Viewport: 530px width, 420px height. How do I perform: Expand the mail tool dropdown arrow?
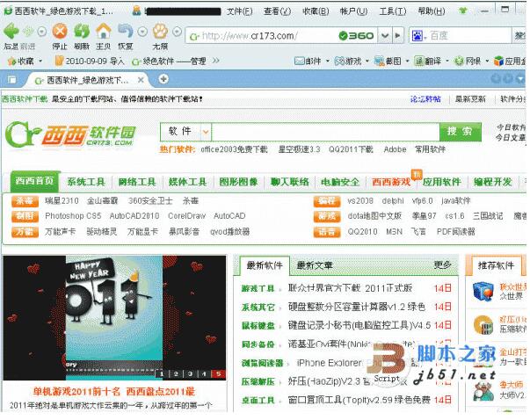[x=328, y=62]
